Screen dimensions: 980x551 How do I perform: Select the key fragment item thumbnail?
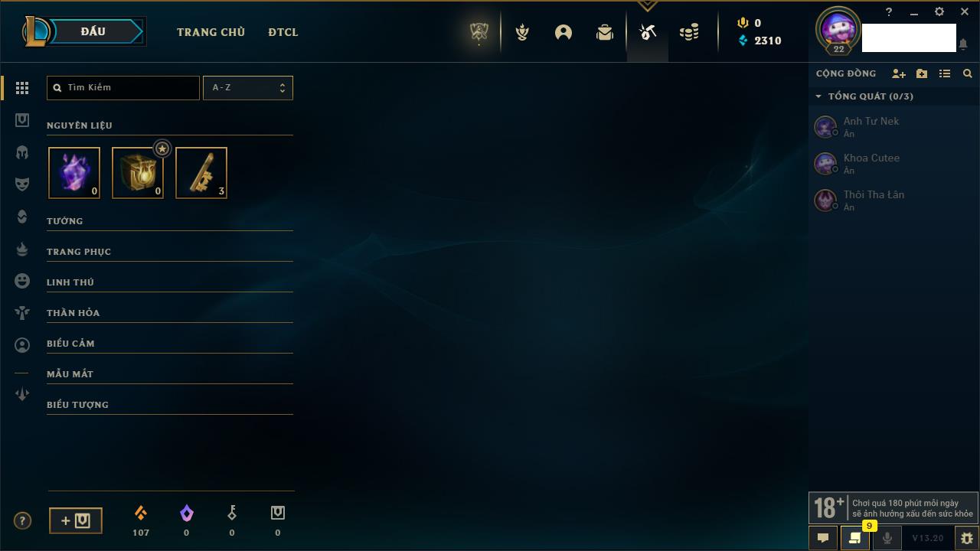pos(201,173)
